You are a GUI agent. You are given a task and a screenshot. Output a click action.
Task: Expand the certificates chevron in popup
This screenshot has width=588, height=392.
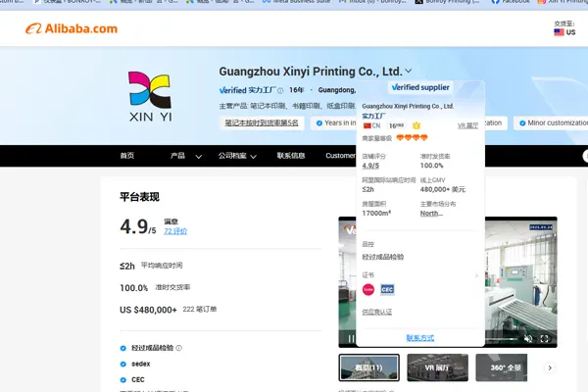(476, 275)
